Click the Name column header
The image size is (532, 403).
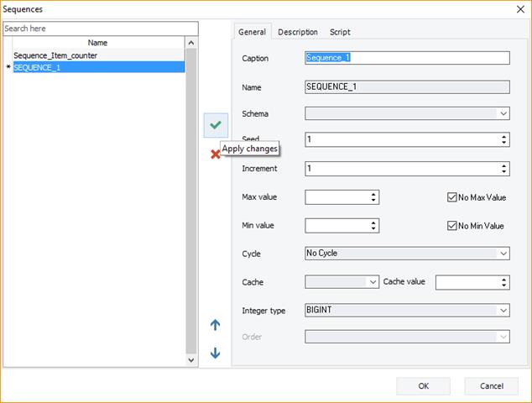tap(98, 43)
